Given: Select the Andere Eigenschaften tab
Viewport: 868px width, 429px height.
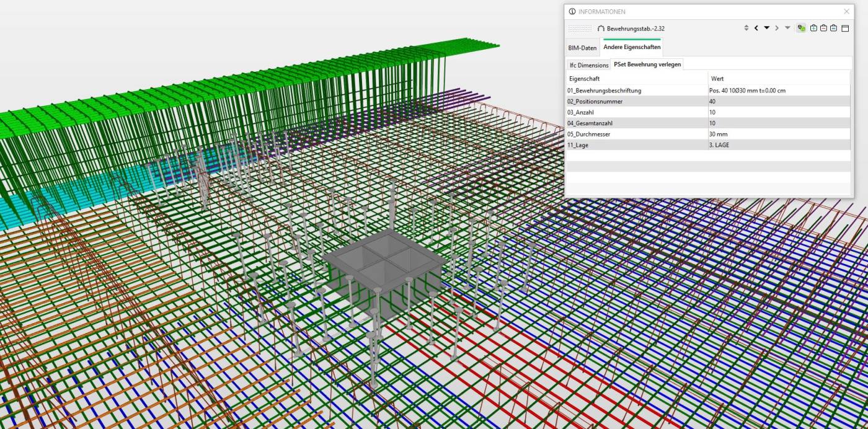Looking at the screenshot, I should tap(632, 47).
